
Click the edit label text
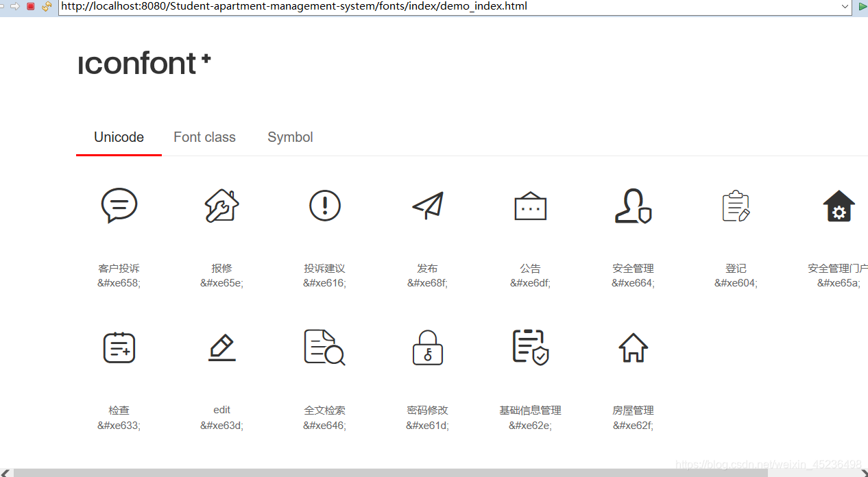(x=222, y=410)
